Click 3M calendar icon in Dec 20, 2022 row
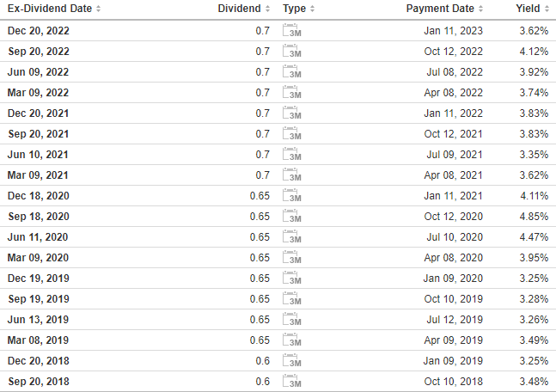Viewport: 556px width, 392px height. click(x=292, y=30)
